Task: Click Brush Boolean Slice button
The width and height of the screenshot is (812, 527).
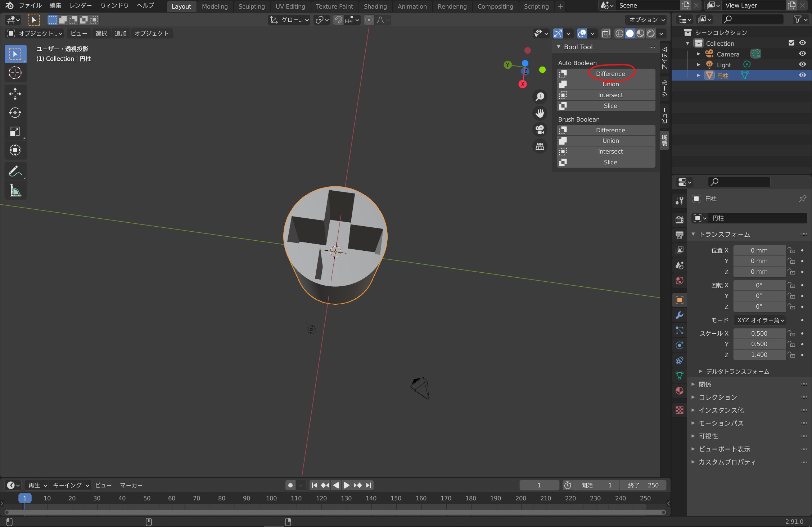Action: coord(610,162)
